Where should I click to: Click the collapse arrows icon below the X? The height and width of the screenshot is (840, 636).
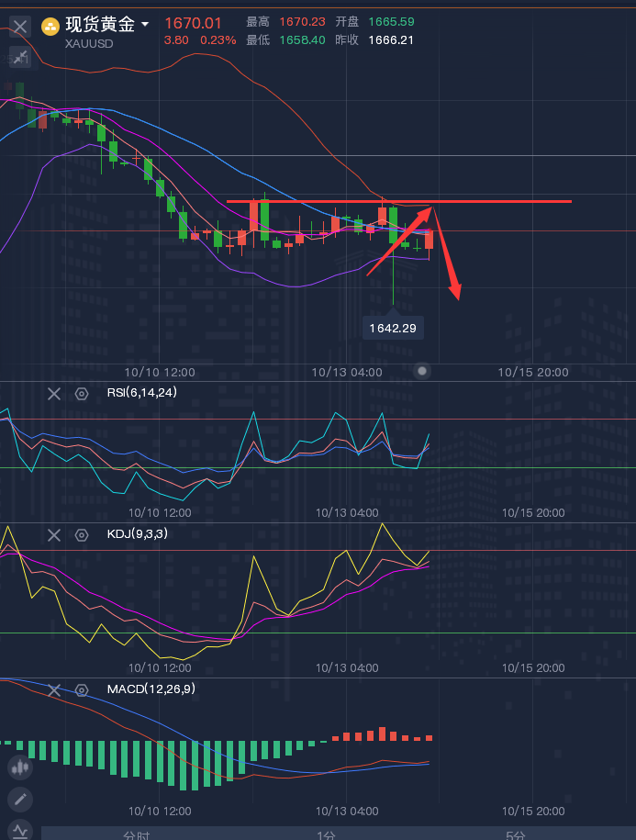[20, 58]
